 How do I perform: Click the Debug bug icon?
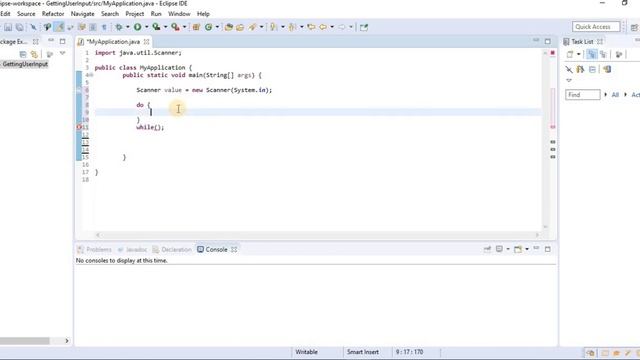pyautogui.click(x=118, y=27)
